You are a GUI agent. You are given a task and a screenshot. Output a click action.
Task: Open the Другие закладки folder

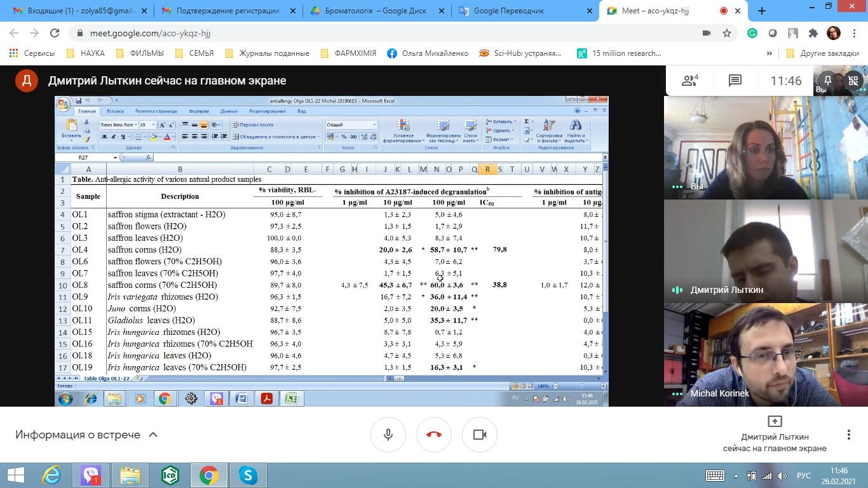point(822,53)
